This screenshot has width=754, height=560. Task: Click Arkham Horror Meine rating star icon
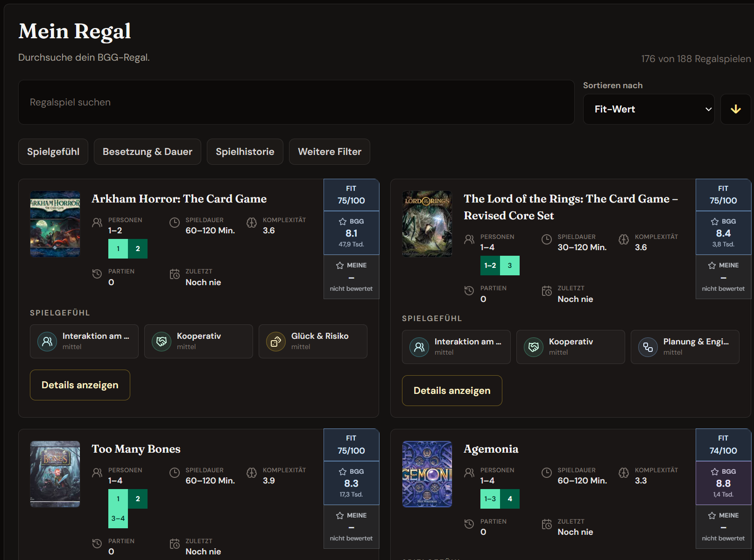click(x=340, y=266)
